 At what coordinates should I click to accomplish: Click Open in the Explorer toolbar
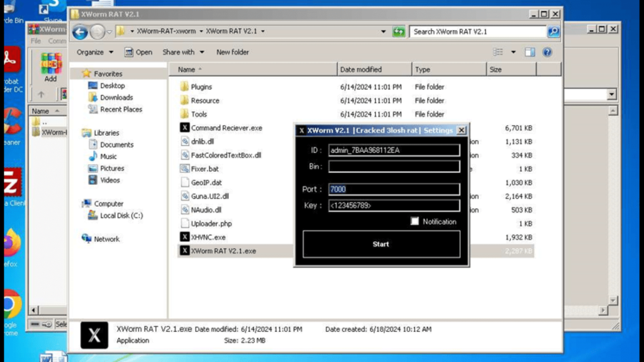(x=138, y=52)
